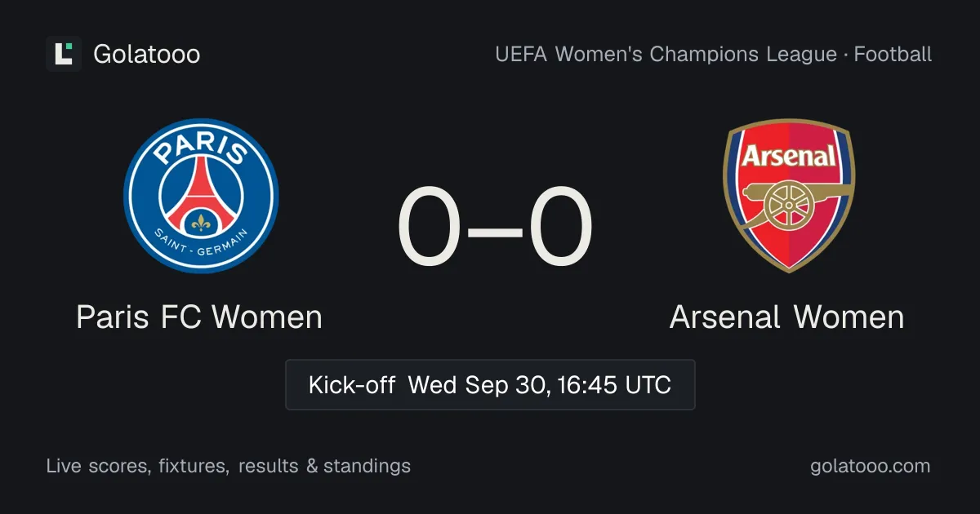Click the away team score zero
980x514 pixels.
point(561,228)
